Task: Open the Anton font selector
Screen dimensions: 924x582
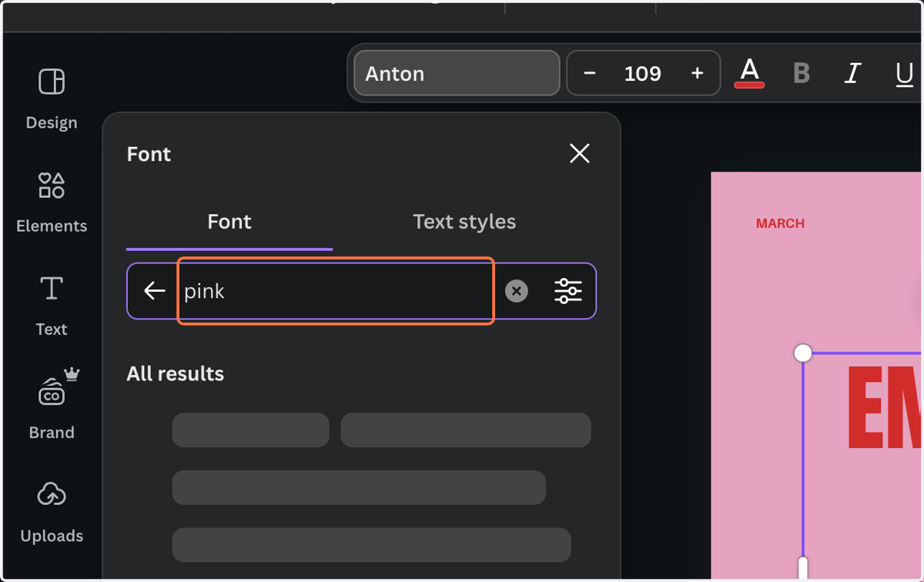Action: pos(457,73)
